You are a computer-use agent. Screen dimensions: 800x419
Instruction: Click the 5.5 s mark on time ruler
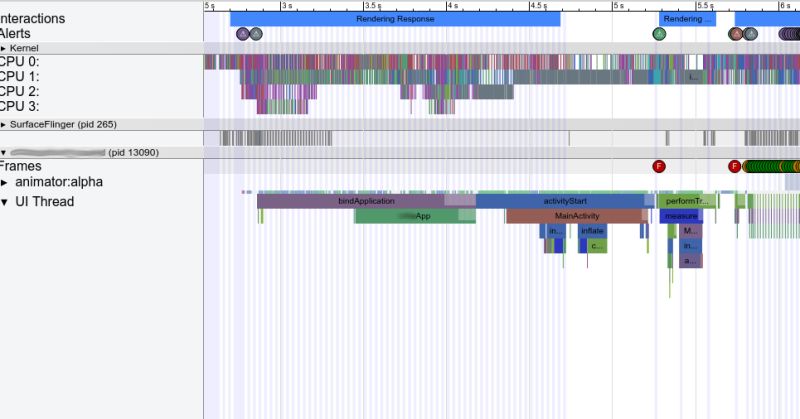click(x=706, y=6)
